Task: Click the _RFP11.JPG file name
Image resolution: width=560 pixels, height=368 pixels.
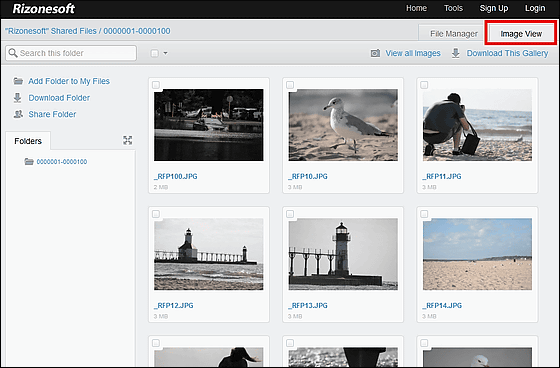Action: pyautogui.click(x=441, y=176)
